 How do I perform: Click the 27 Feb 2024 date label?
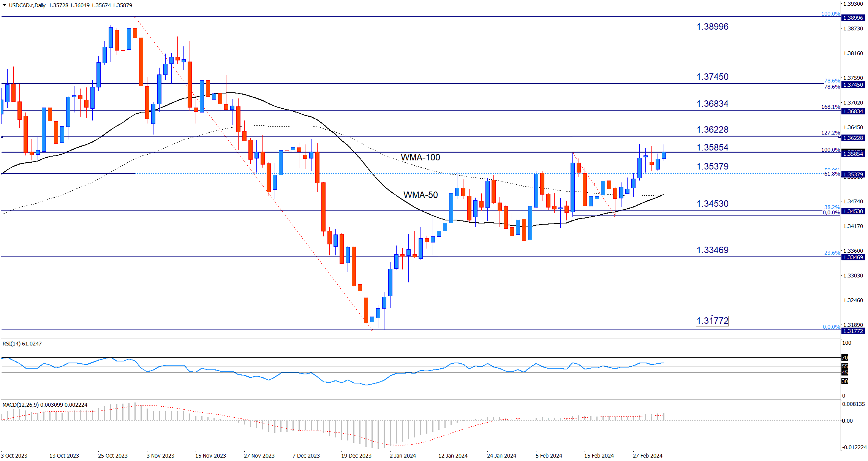648,456
